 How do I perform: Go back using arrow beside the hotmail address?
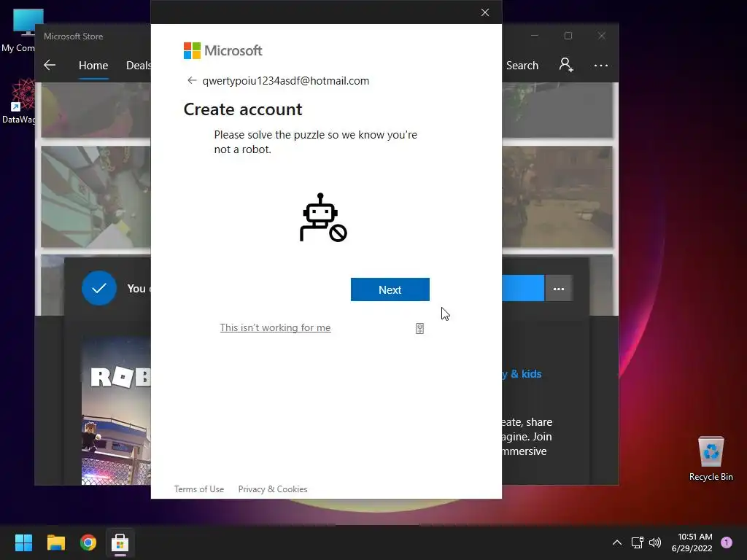192,80
